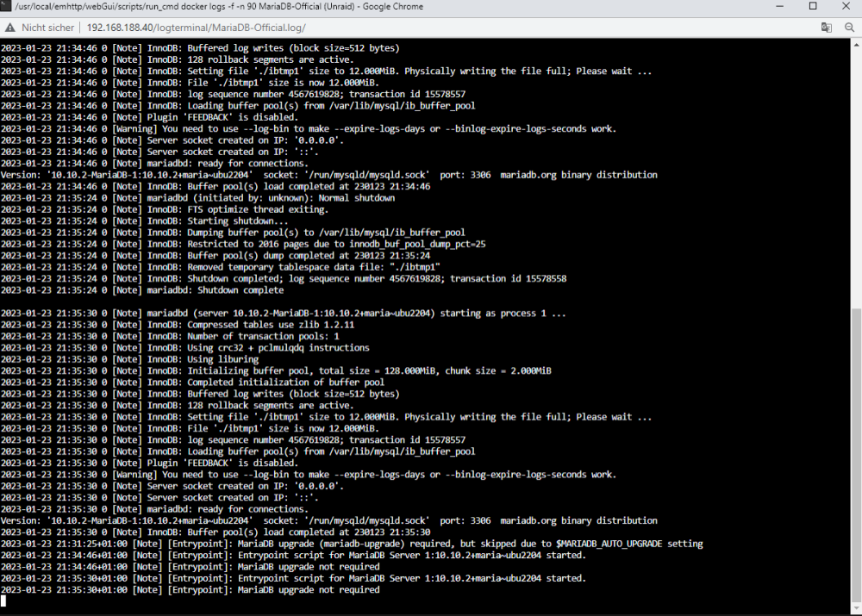Click log line 'InnoDB: 128 rollback segments are active.' at 21:34:46

(x=177, y=59)
